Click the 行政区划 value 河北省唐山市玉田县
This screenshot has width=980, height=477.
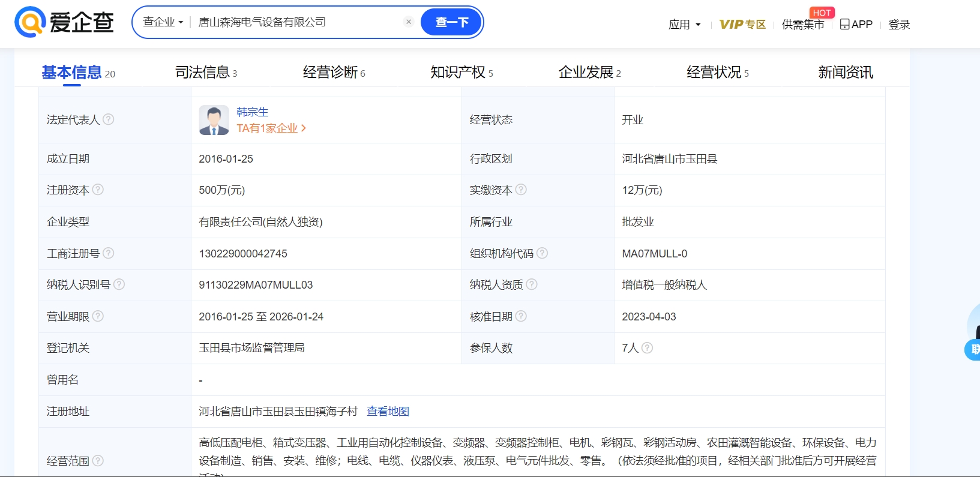click(670, 159)
